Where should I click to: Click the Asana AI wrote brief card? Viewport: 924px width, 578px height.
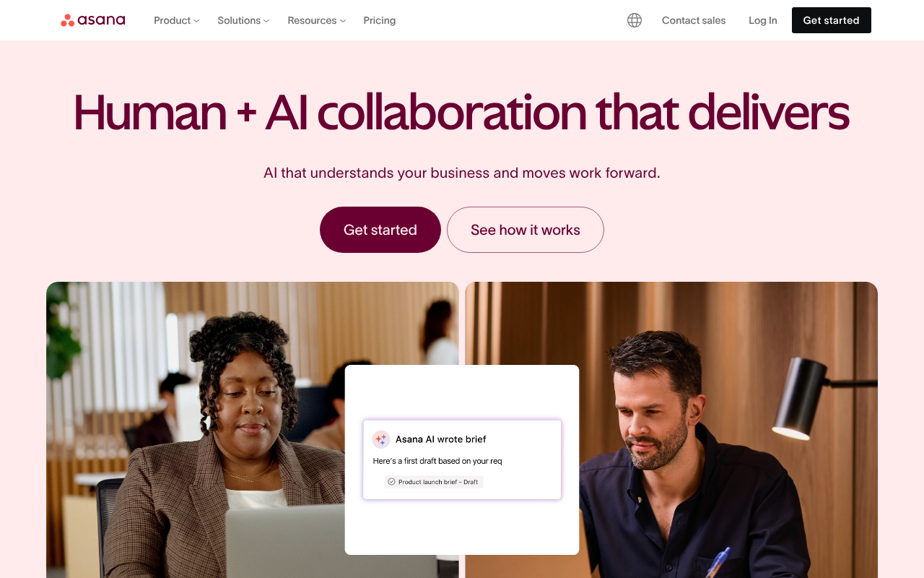tap(462, 460)
